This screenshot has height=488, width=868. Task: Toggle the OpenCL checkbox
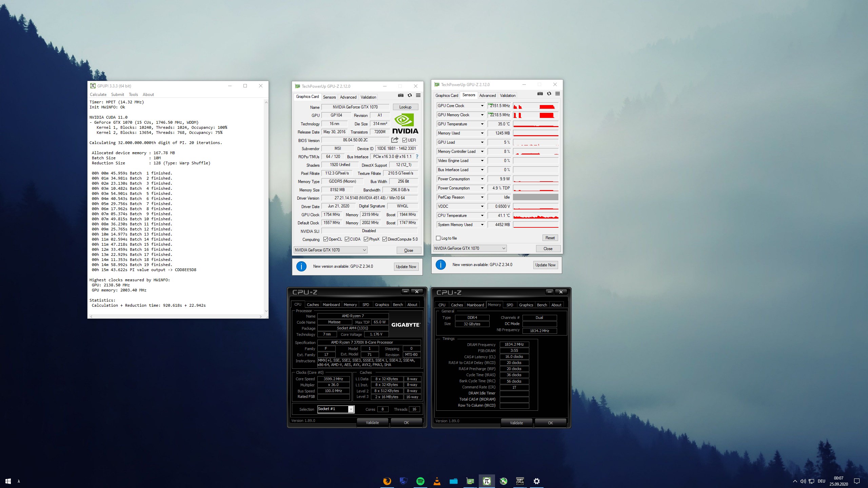coord(325,239)
